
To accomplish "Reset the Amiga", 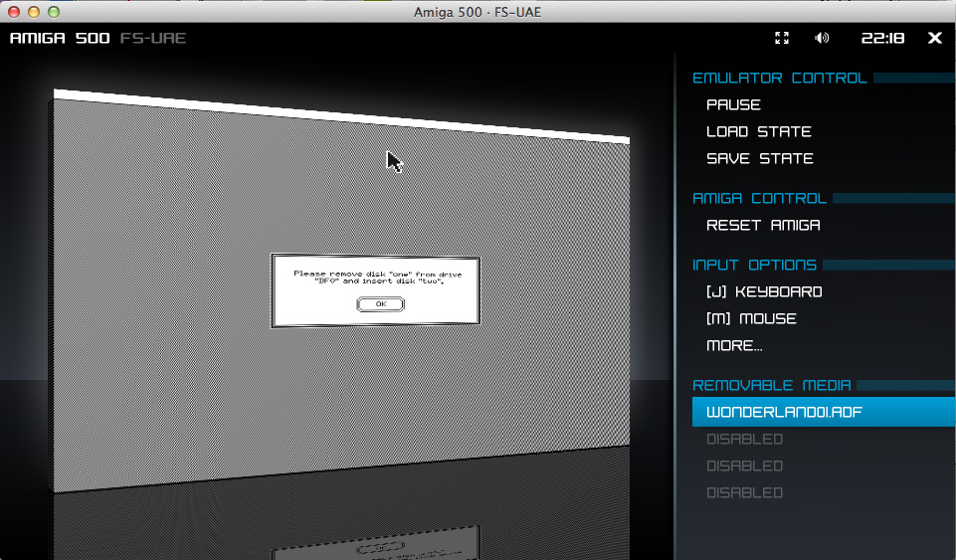I will coord(763,225).
